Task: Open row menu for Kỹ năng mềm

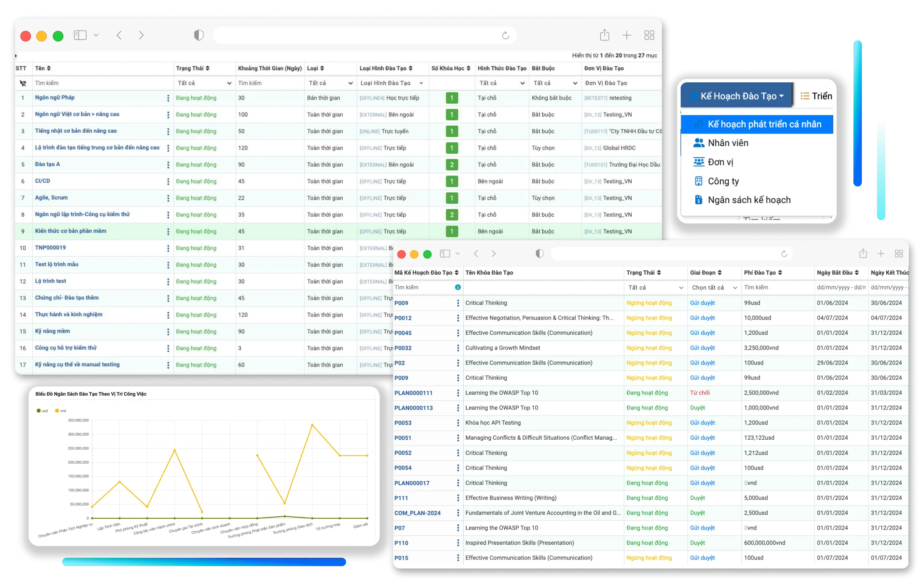Action: [168, 331]
